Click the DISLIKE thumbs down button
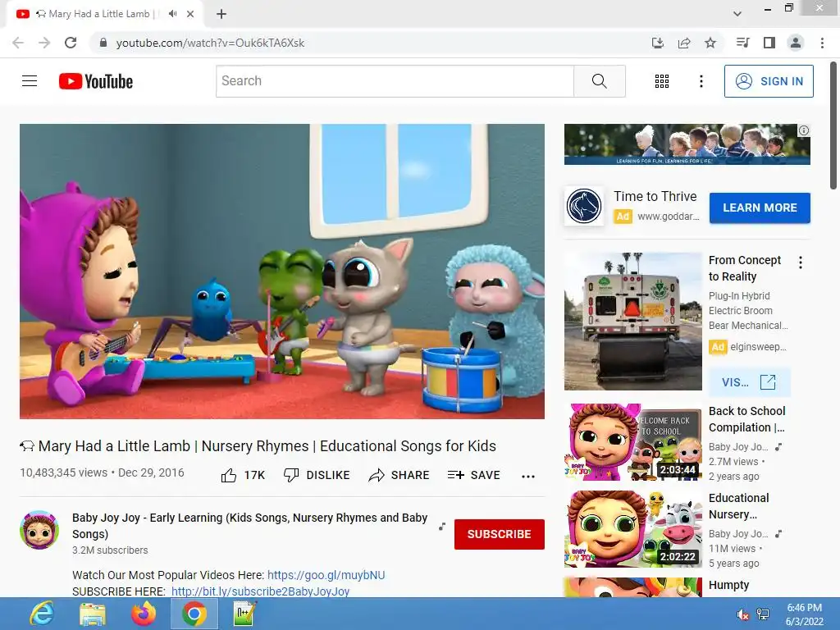Screen dimensions: 840x630 click(317, 475)
